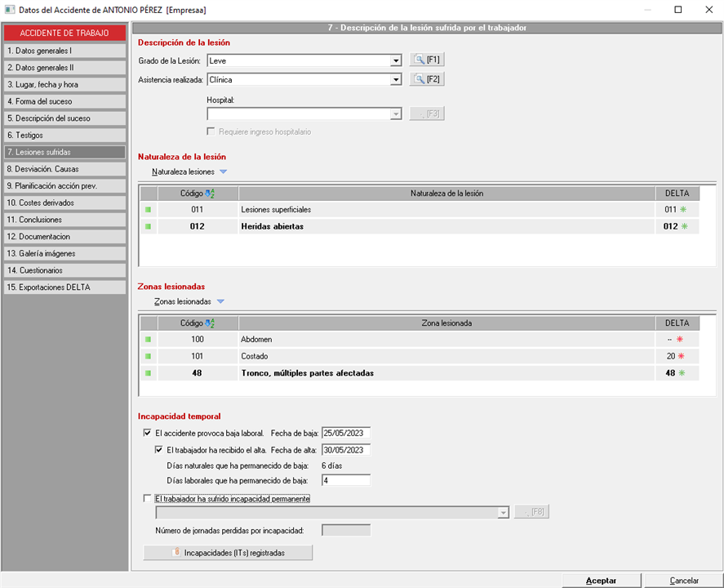Click sort icon in Naturaleza Código header
This screenshot has height=588, width=724.
coord(210,194)
